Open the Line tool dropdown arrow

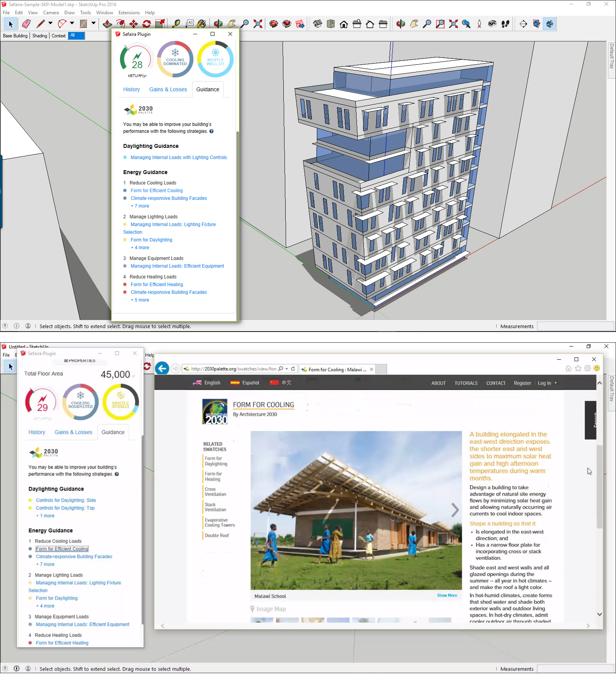click(x=51, y=24)
